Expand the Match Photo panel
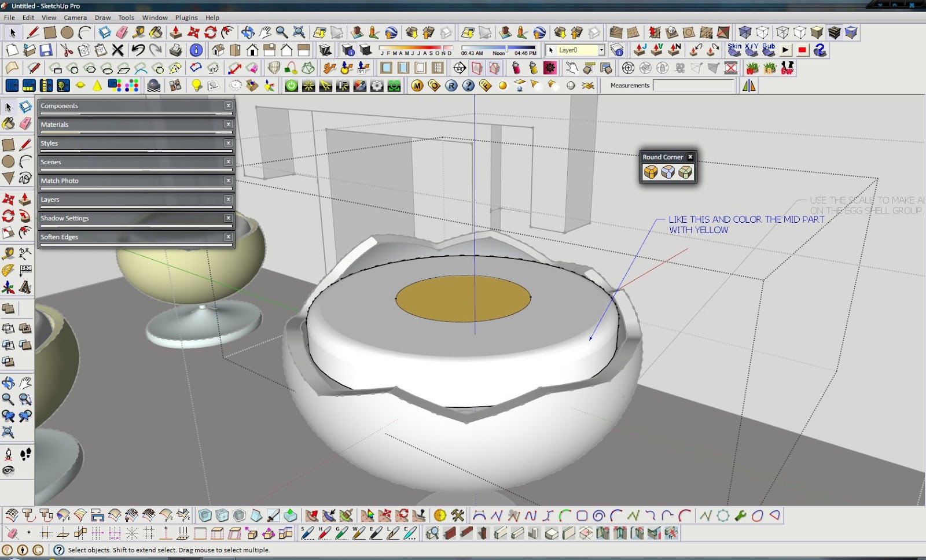Screen dimensions: 926x560 point(136,180)
